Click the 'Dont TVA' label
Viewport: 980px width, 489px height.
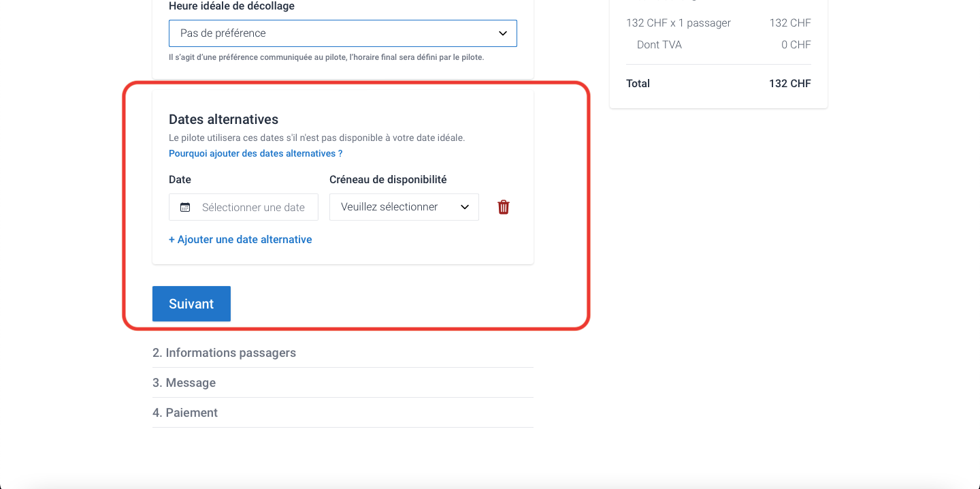click(x=659, y=44)
